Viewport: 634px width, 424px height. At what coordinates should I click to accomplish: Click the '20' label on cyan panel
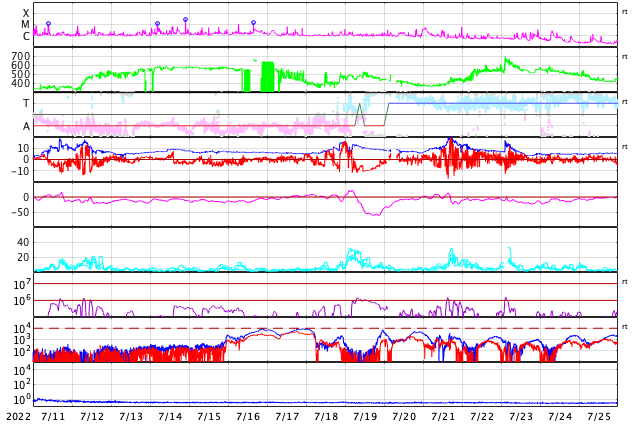coord(23,257)
